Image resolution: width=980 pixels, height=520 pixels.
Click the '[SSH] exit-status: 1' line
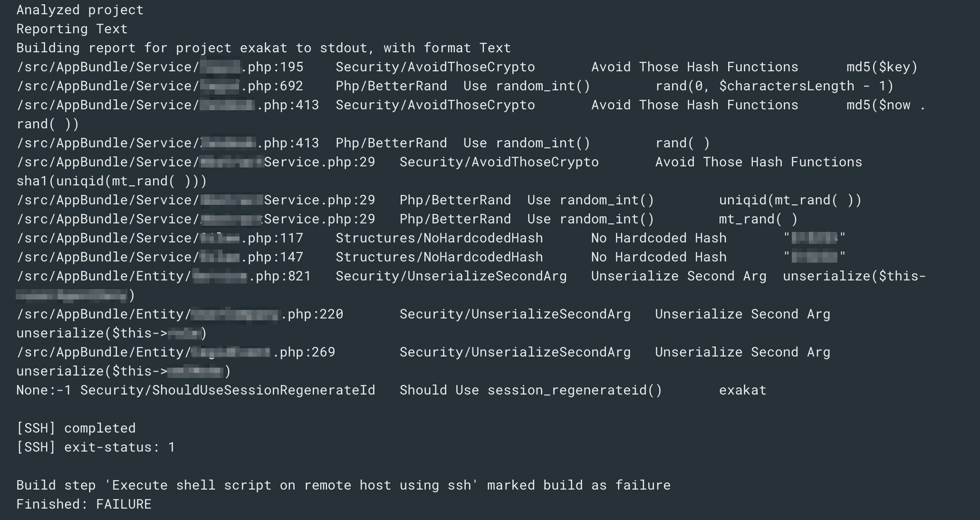click(96, 447)
